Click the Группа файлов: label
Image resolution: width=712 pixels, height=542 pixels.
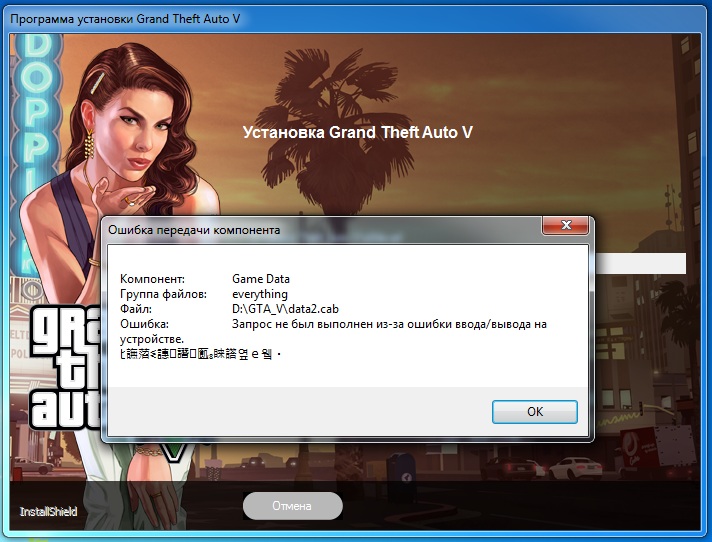[x=163, y=294]
